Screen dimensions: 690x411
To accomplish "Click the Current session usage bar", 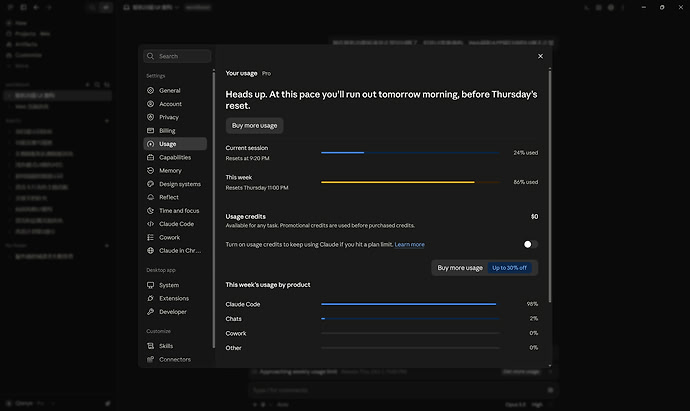I will 410,153.
